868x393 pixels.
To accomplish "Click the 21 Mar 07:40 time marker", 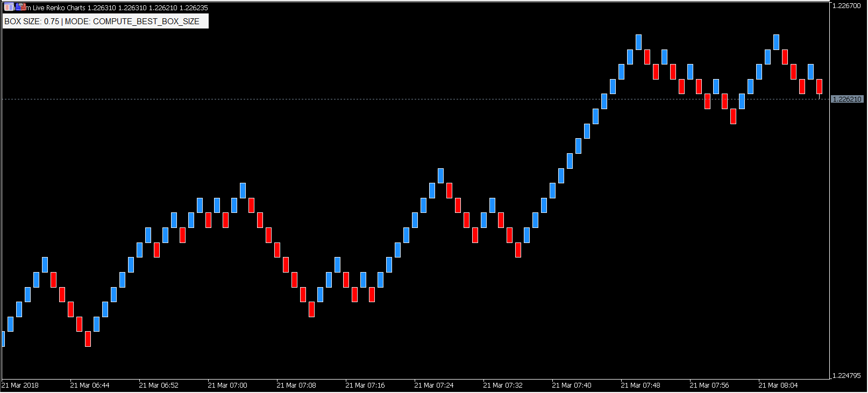I will (572, 385).
